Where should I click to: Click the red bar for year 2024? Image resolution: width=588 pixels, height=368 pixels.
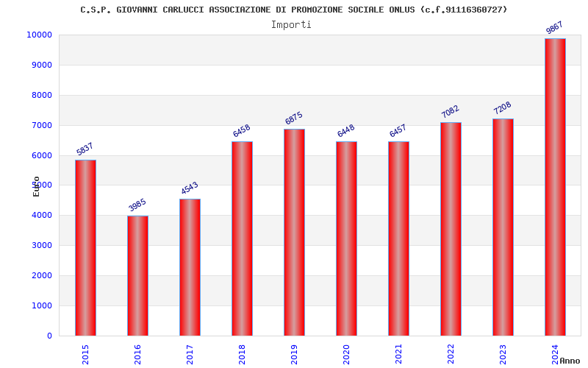(555, 188)
